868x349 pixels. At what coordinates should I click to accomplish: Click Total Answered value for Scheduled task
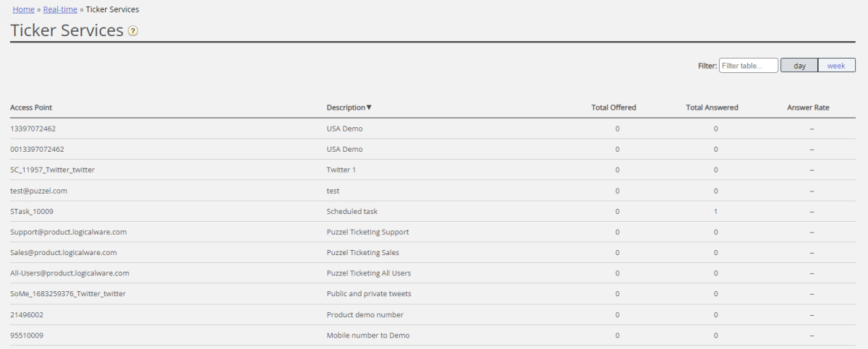715,212
